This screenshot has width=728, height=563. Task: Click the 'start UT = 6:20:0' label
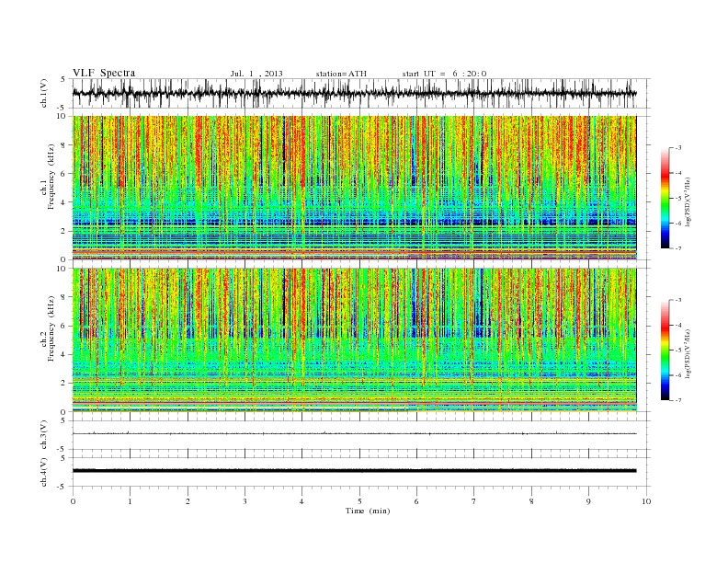tap(444, 74)
